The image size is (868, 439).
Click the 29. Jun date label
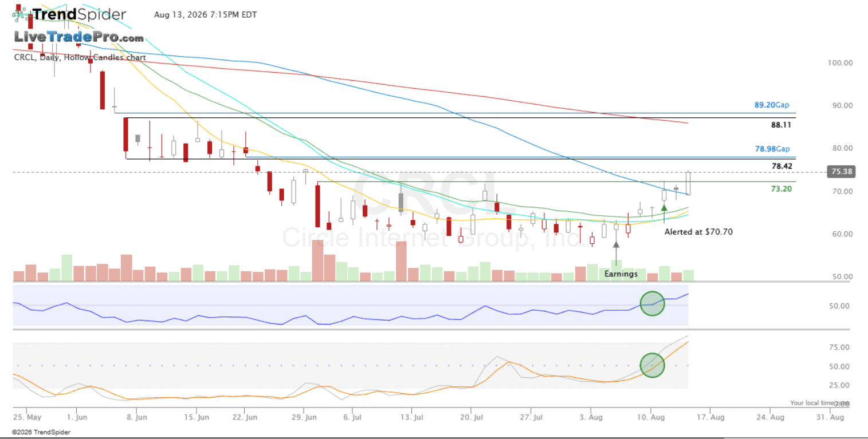304,418
